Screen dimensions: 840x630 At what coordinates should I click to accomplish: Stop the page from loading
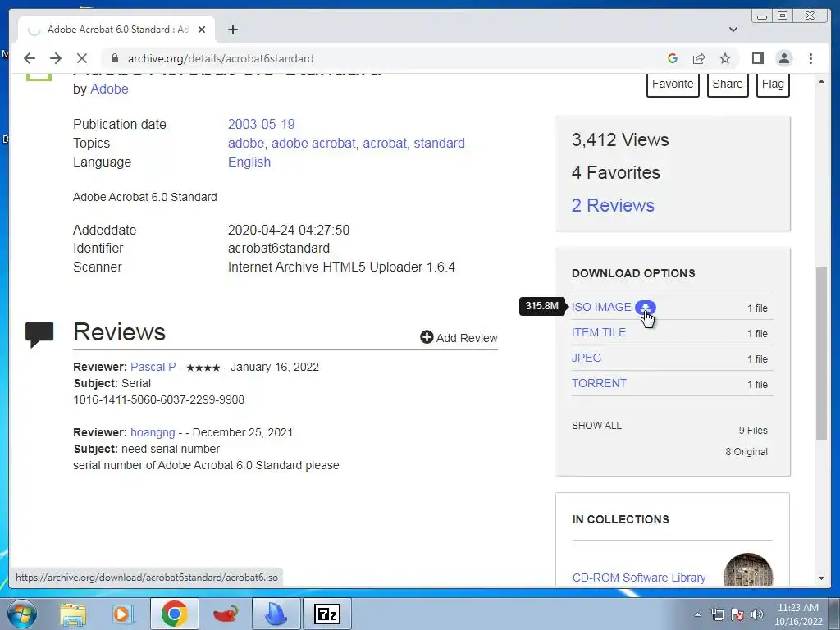pos(82,58)
